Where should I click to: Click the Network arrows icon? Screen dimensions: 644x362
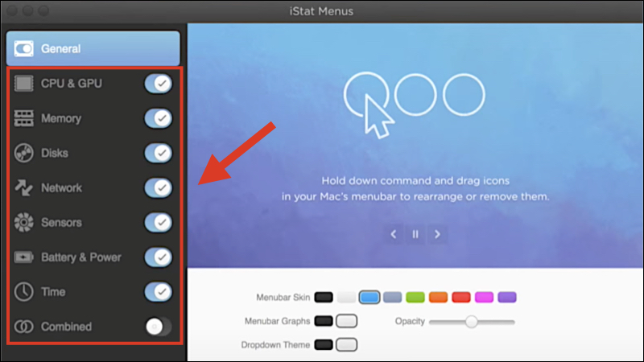point(24,187)
